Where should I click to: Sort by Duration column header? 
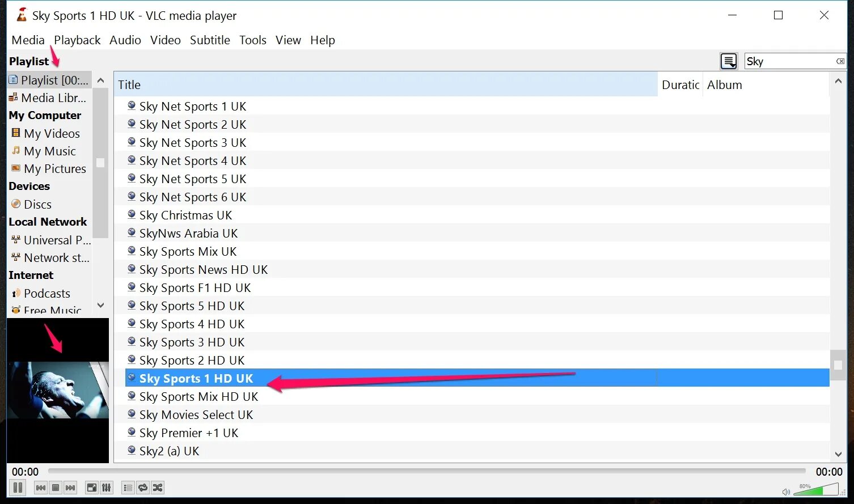pos(680,84)
